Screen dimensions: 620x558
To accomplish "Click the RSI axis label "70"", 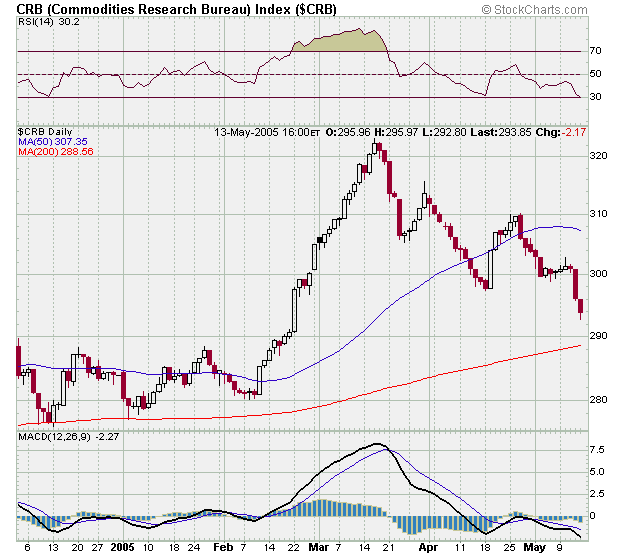I will [595, 51].
